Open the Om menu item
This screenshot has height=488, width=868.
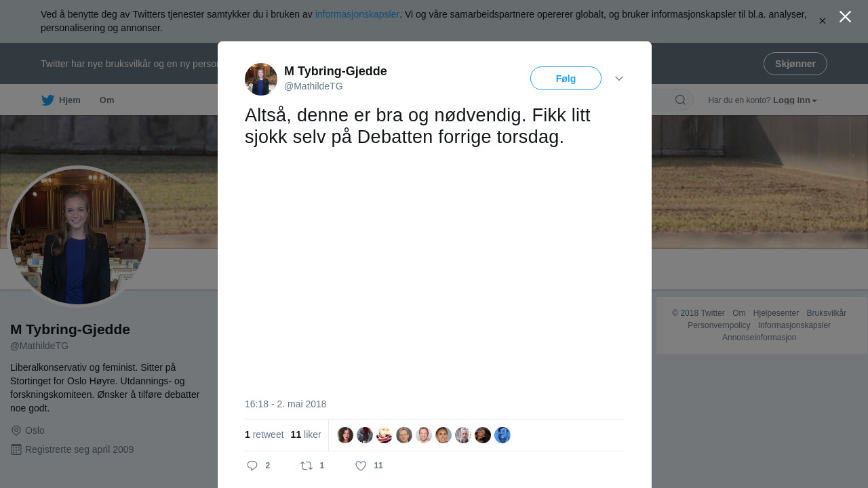click(107, 100)
